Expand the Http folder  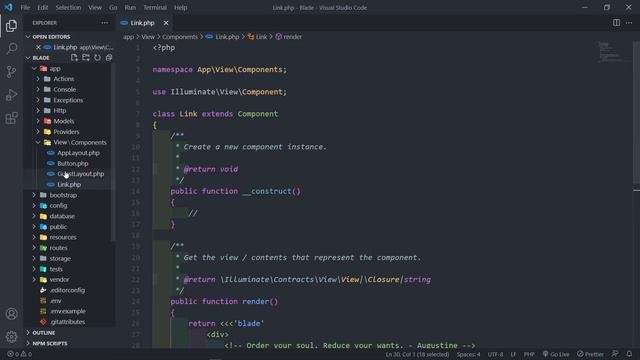click(60, 111)
